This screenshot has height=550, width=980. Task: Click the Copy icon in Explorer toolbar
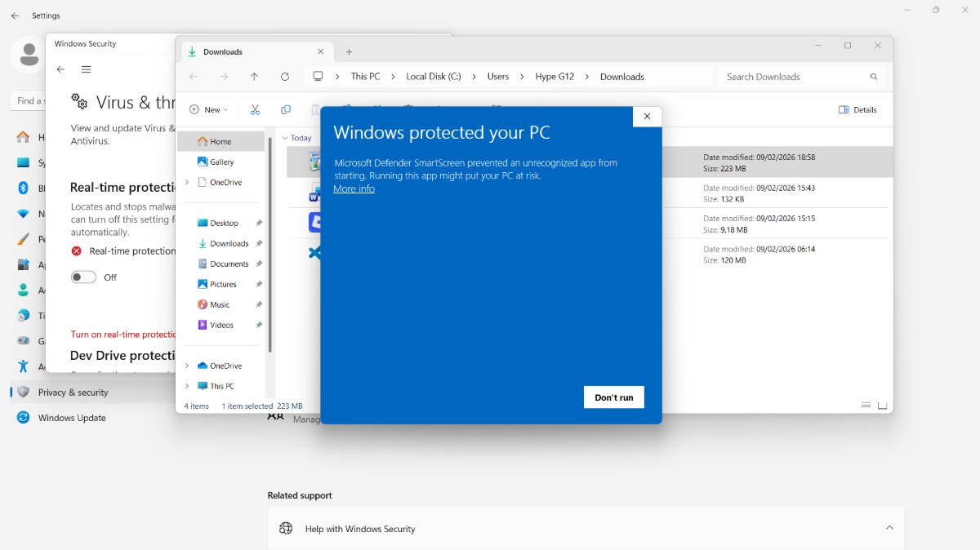[x=286, y=109]
